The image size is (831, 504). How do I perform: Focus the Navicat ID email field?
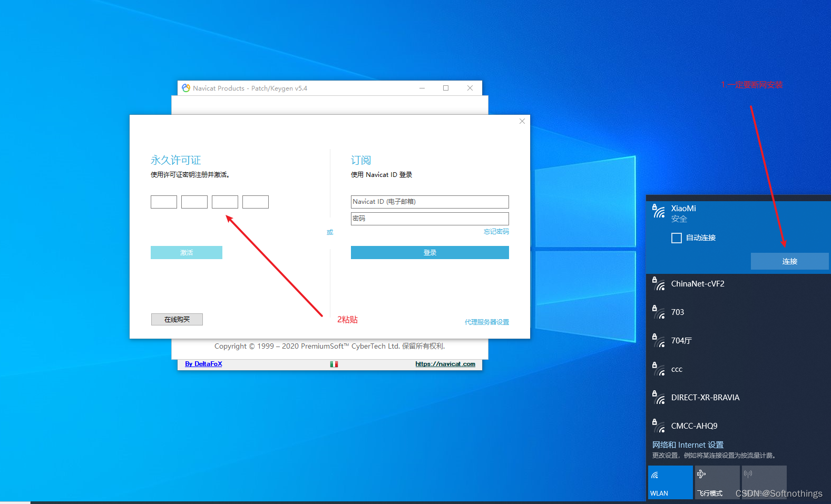[x=430, y=202]
